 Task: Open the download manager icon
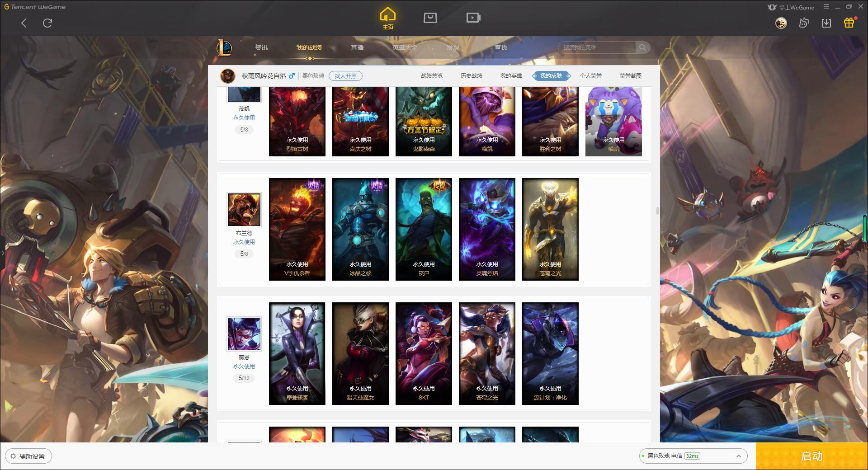pos(826,23)
